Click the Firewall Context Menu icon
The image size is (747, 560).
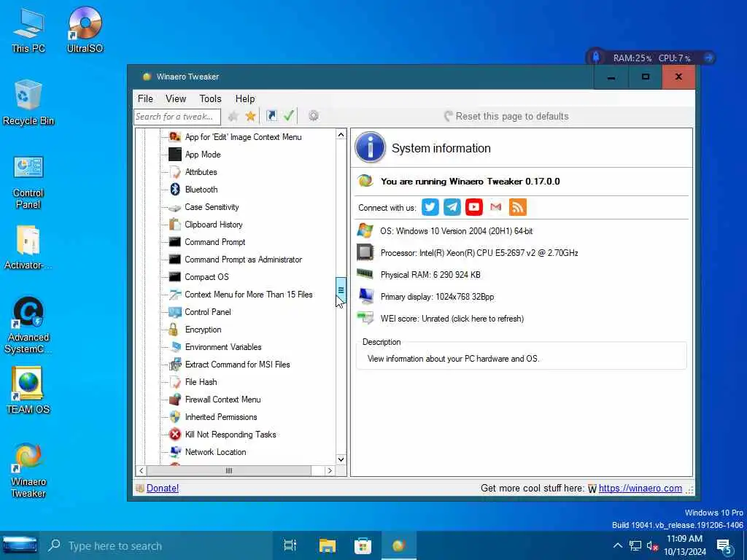(x=175, y=399)
